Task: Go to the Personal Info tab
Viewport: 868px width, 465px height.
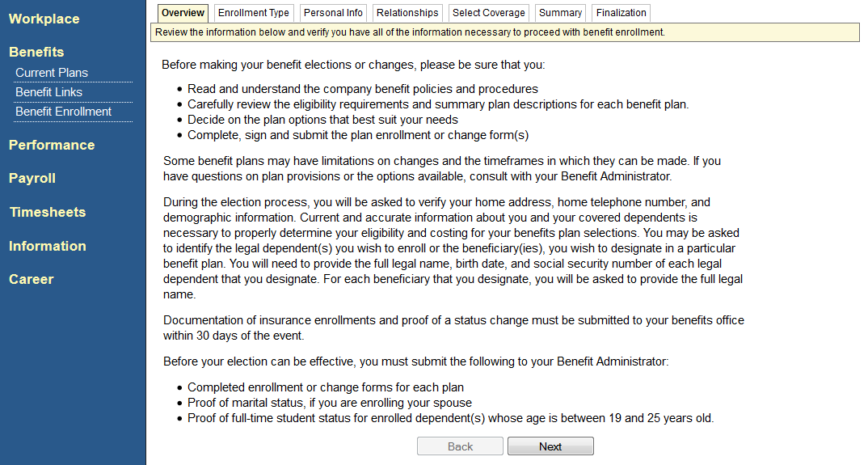Action: pyautogui.click(x=334, y=13)
